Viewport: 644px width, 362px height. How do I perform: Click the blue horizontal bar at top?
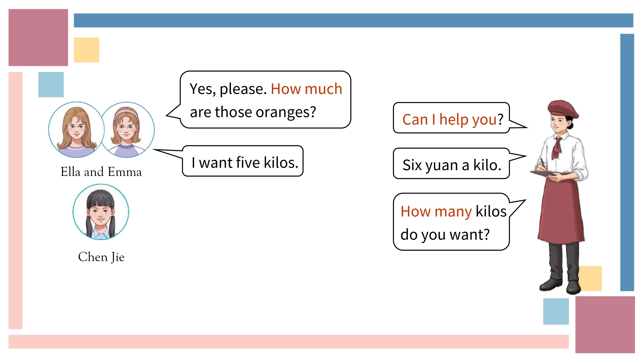(x=353, y=20)
